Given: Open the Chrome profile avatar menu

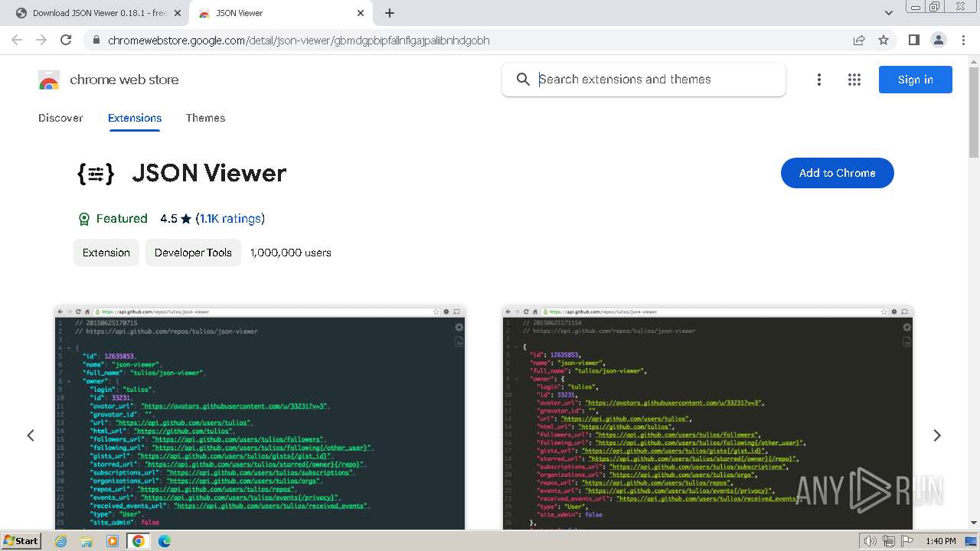Looking at the screenshot, I should tap(938, 40).
